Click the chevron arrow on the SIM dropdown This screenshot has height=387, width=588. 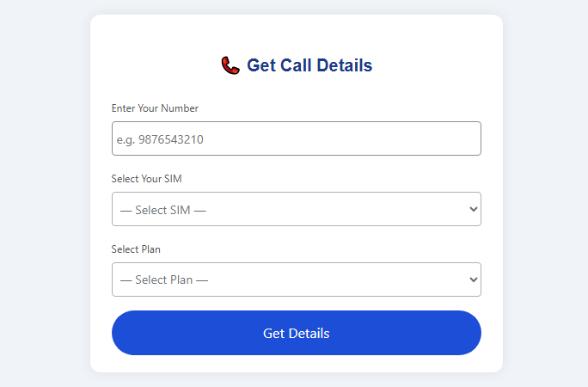click(473, 209)
